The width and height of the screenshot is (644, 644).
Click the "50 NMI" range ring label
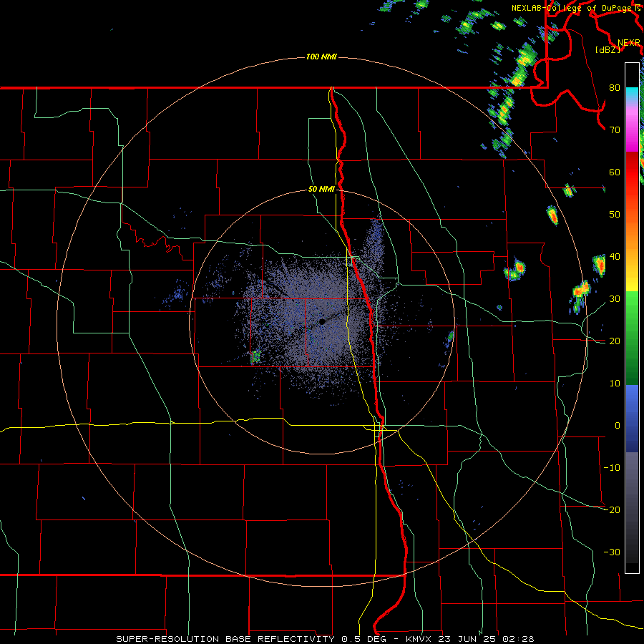(321, 190)
